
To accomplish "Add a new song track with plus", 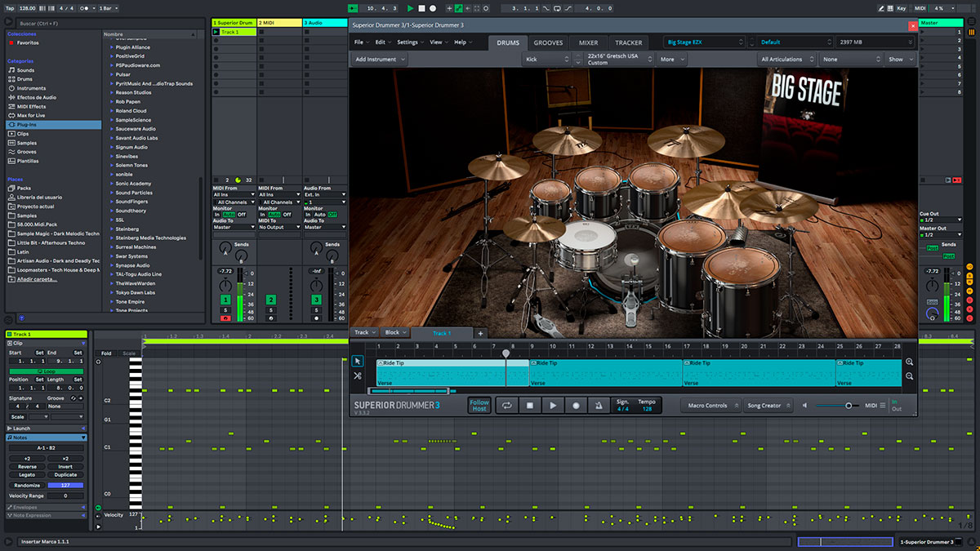I will (480, 333).
